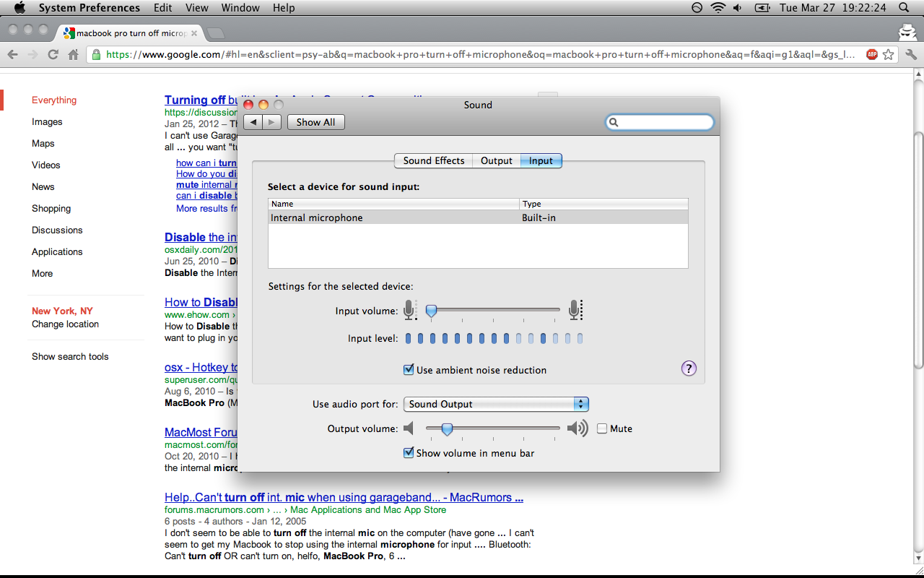Open volume icon in menu bar
Screen dimensions: 924x578
738,8
